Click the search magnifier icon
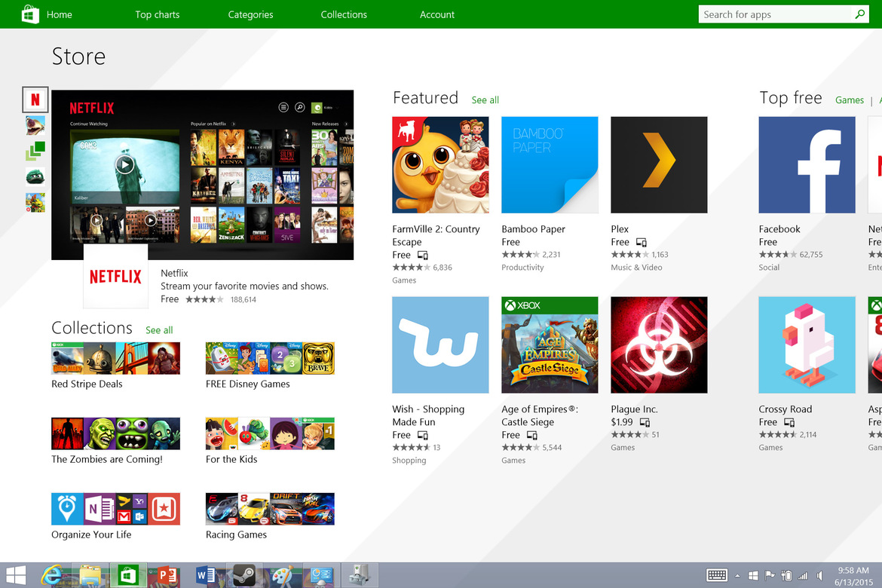Viewport: 882px width, 588px height. point(860,14)
